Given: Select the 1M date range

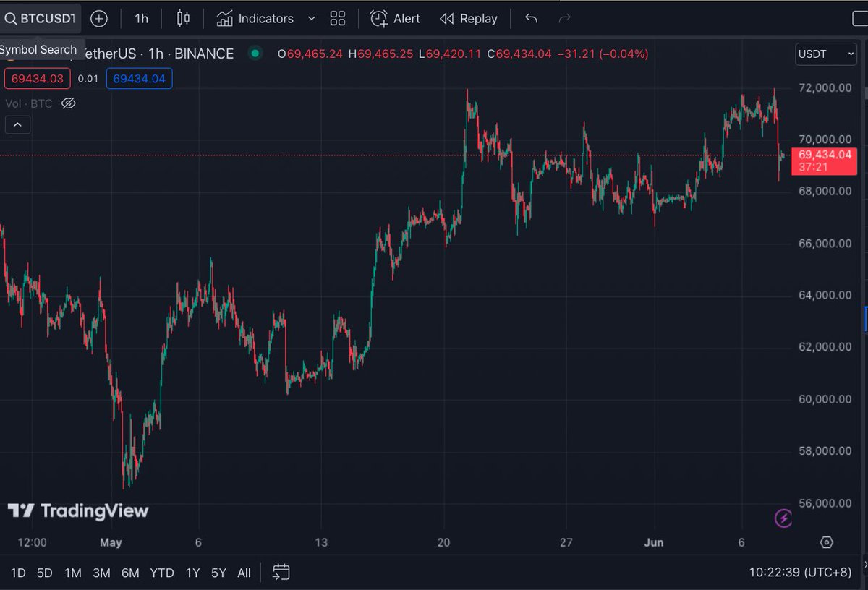Looking at the screenshot, I should 73,573.
